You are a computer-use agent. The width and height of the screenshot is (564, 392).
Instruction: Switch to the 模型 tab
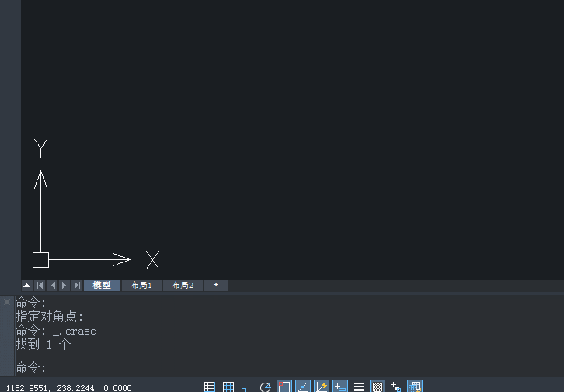[102, 286]
